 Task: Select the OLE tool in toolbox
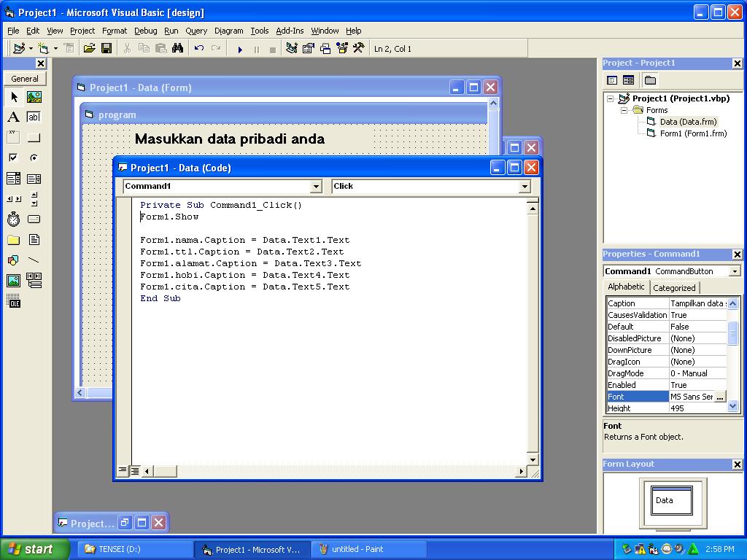pyautogui.click(x=13, y=301)
